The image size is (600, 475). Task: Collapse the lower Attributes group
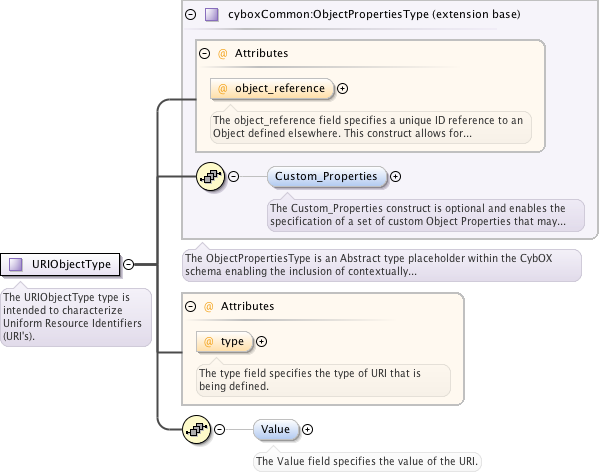(190, 306)
